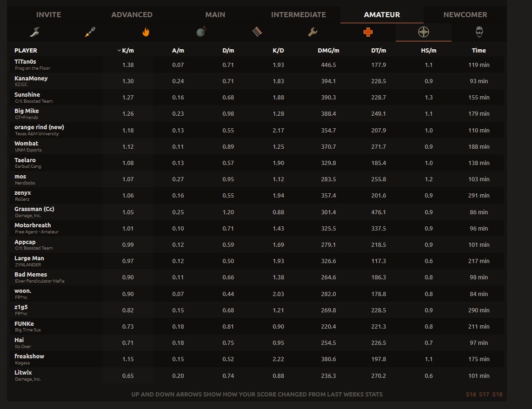
Task: Sort table by DT/m column
Action: coord(379,51)
